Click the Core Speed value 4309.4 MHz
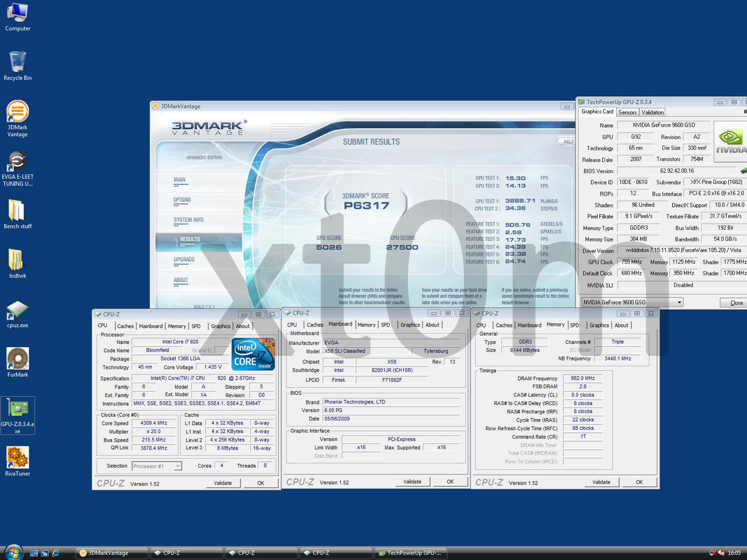This screenshot has height=560, width=747. pyautogui.click(x=154, y=423)
